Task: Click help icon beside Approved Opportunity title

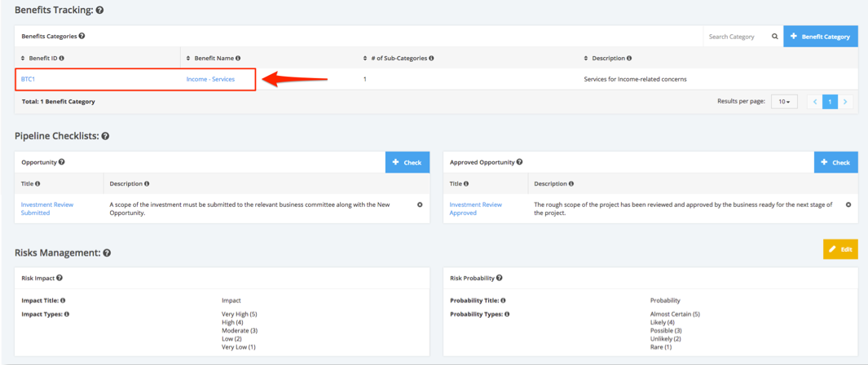Action: pos(519,162)
